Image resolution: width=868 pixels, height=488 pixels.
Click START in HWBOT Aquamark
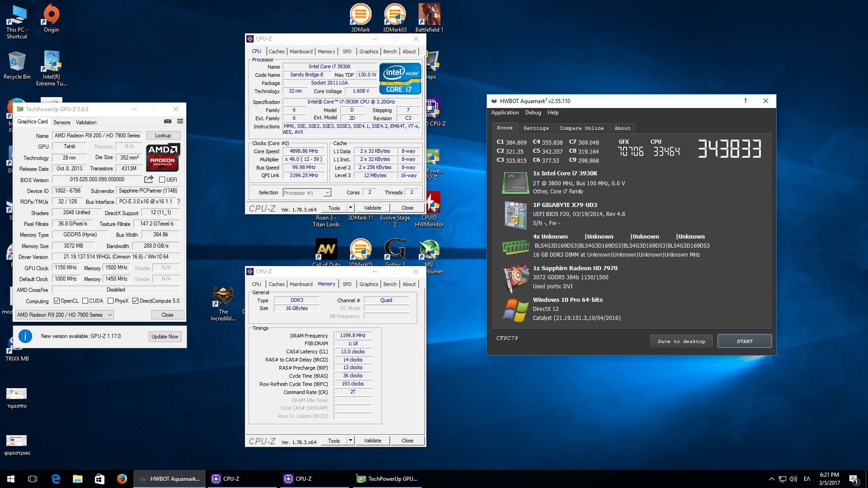745,341
